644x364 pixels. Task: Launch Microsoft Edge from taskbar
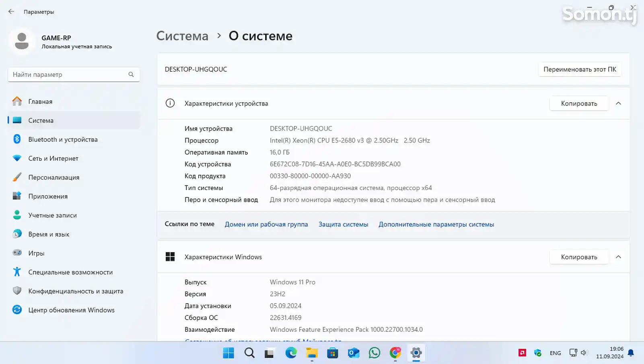coord(291,353)
